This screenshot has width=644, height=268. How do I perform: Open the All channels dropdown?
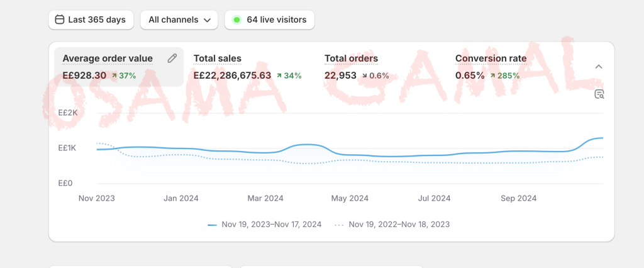[179, 20]
